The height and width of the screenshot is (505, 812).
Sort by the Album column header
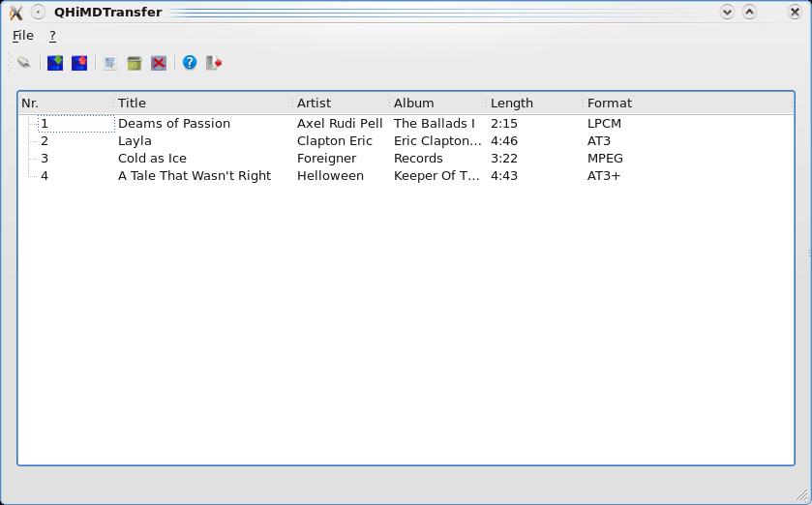coord(438,103)
